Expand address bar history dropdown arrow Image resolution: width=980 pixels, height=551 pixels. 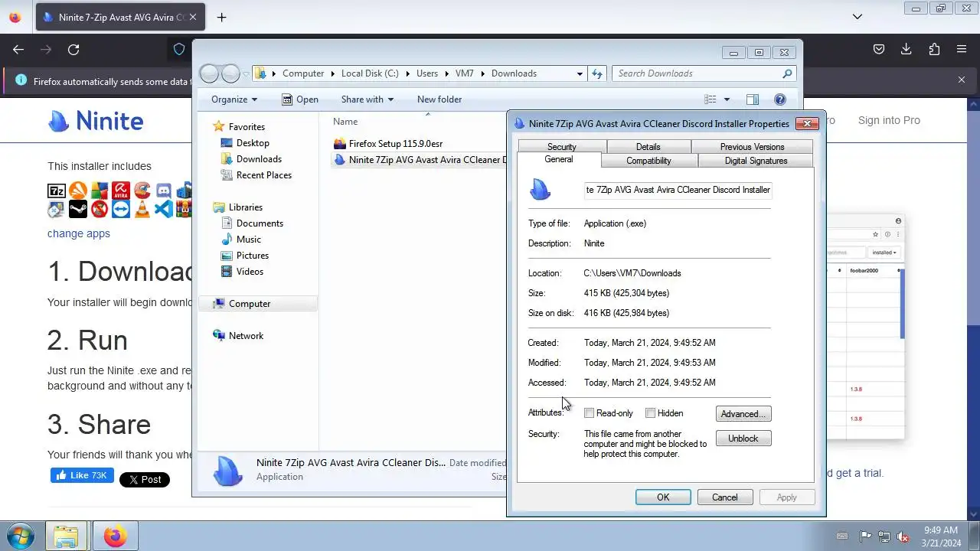(x=580, y=73)
